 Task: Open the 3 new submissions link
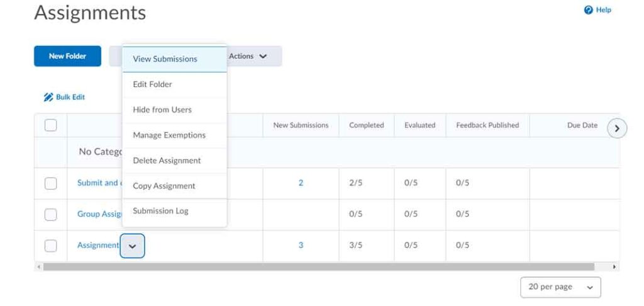tap(301, 246)
